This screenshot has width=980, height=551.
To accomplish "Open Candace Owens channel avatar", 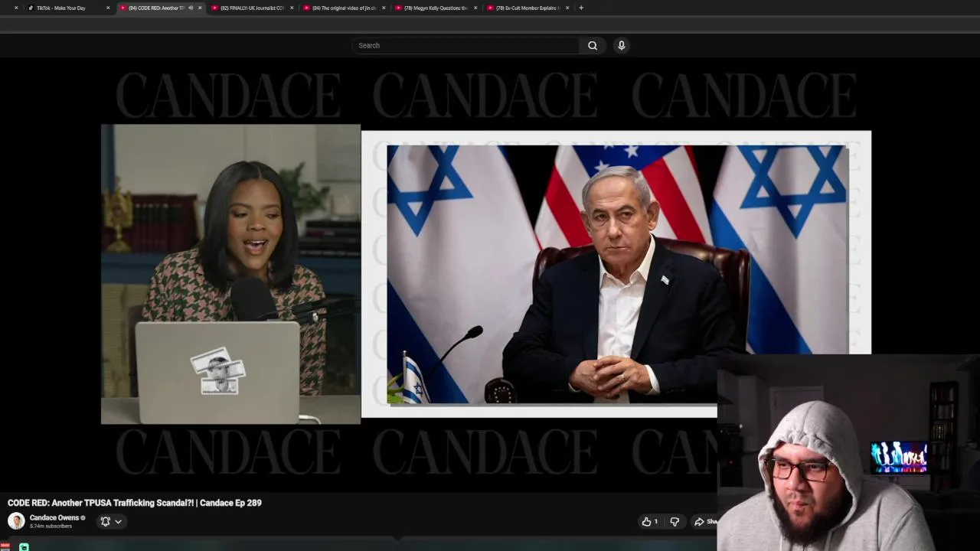I will pyautogui.click(x=16, y=521).
